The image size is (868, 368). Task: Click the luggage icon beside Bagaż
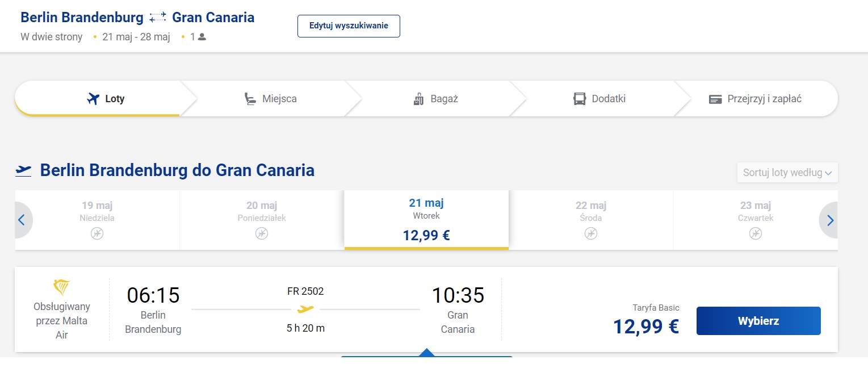tap(419, 99)
